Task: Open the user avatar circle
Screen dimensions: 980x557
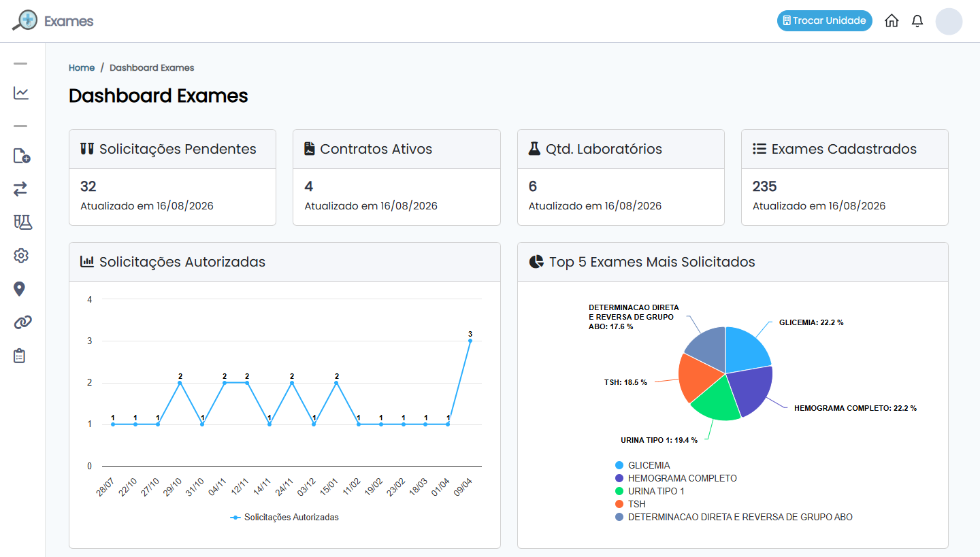Action: tap(949, 21)
